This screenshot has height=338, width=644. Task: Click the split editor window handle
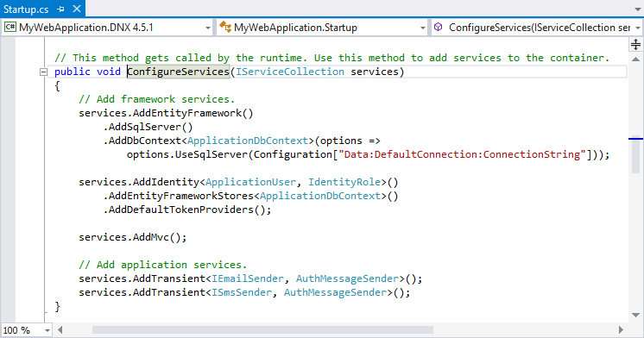635,44
